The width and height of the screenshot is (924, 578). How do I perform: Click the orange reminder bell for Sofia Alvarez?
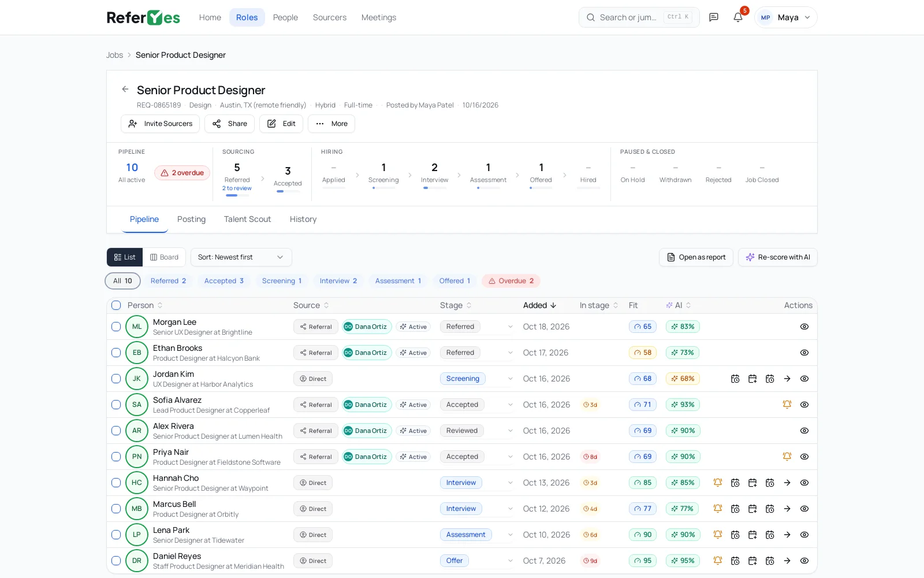[787, 405]
